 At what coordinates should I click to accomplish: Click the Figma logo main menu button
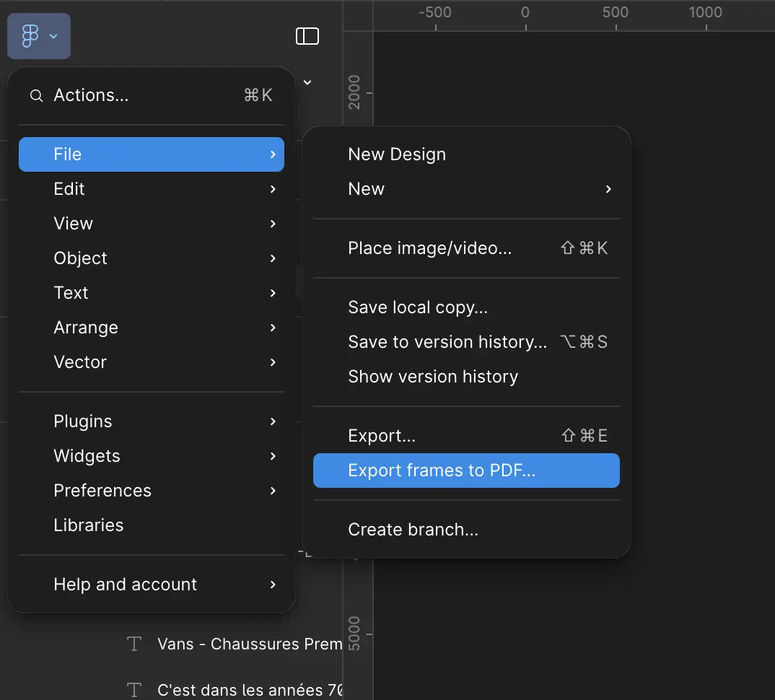pos(38,36)
